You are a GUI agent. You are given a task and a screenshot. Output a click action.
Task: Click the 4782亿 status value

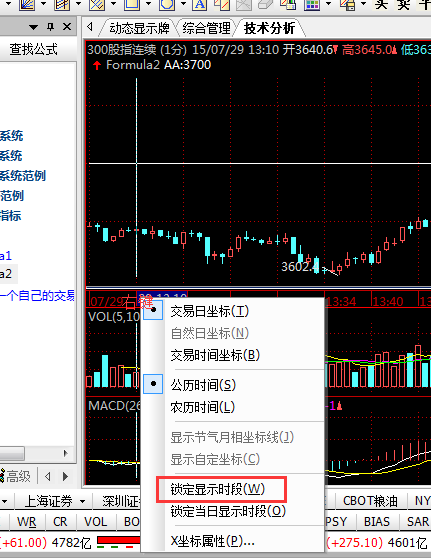[x=72, y=543]
